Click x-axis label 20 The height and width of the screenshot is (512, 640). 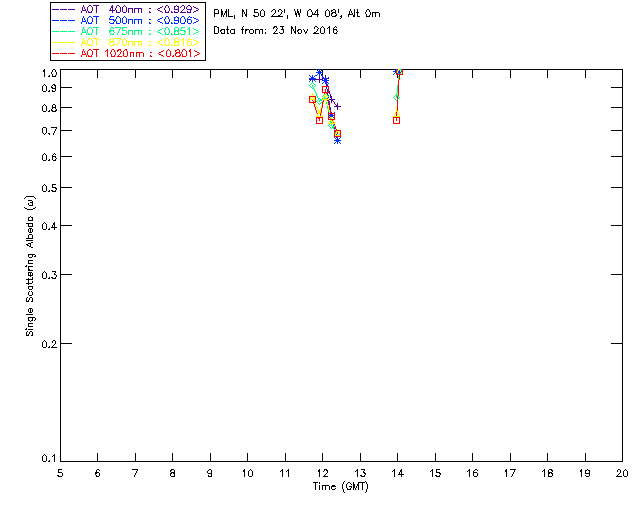(x=622, y=474)
